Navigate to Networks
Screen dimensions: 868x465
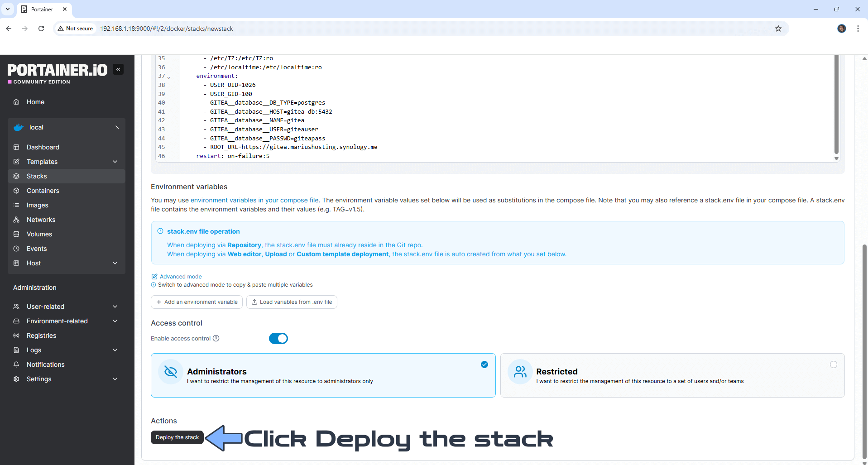[40, 220]
